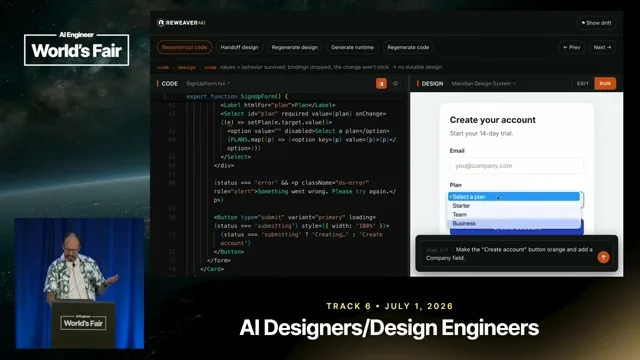Click the speaker video thumbnail
This screenshot has width=640, height=360.
coord(80,283)
